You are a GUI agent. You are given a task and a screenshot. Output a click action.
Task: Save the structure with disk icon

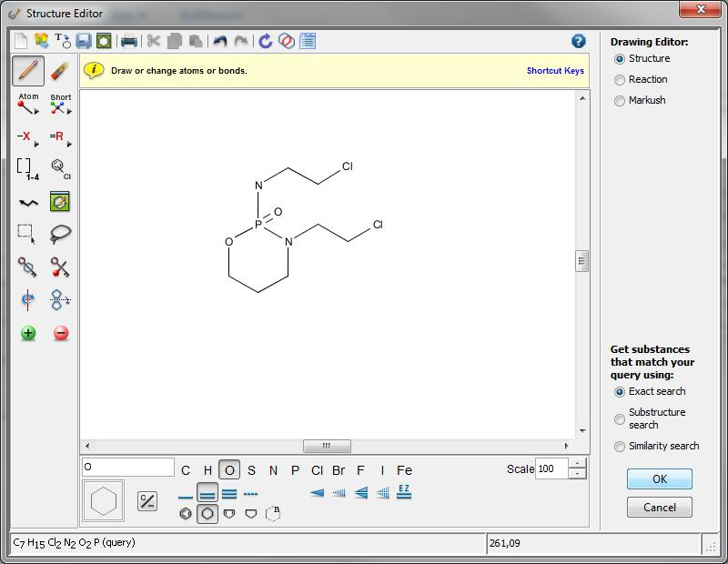tap(84, 41)
